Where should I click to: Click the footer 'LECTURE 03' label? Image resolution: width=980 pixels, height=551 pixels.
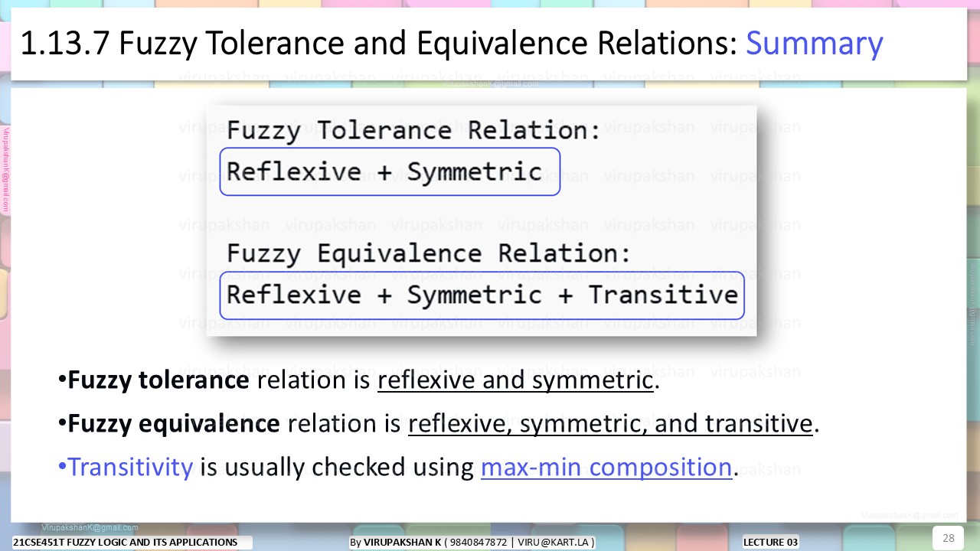[771, 542]
